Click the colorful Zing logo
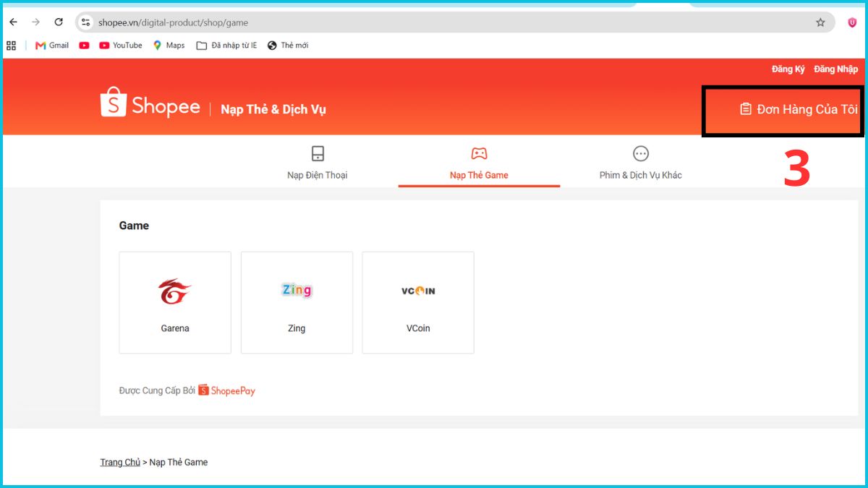Viewport: 868px width, 488px height. (x=297, y=290)
